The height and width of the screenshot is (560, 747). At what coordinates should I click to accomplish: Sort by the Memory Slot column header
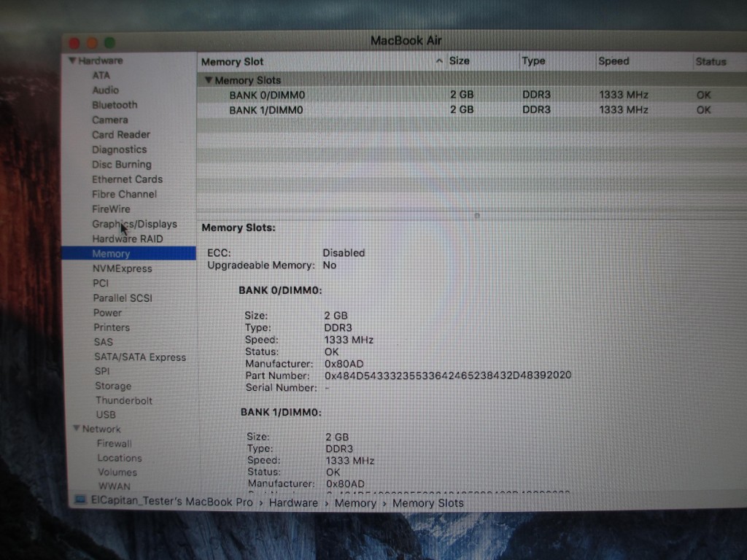(x=232, y=61)
